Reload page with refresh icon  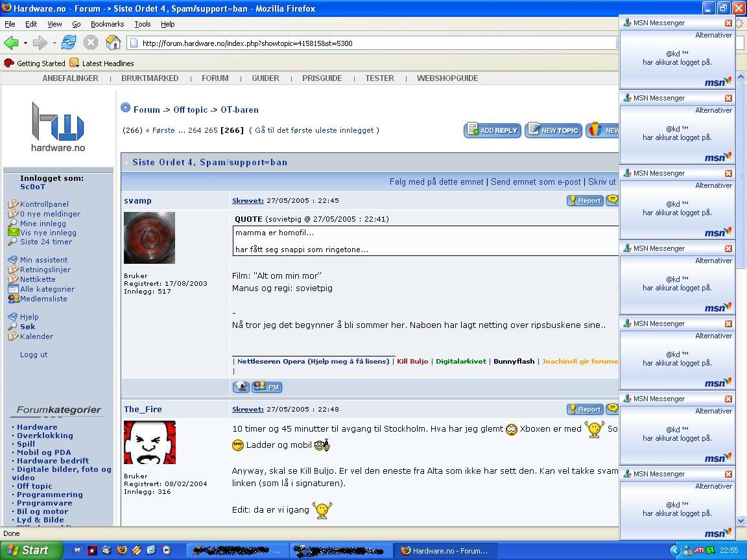69,42
